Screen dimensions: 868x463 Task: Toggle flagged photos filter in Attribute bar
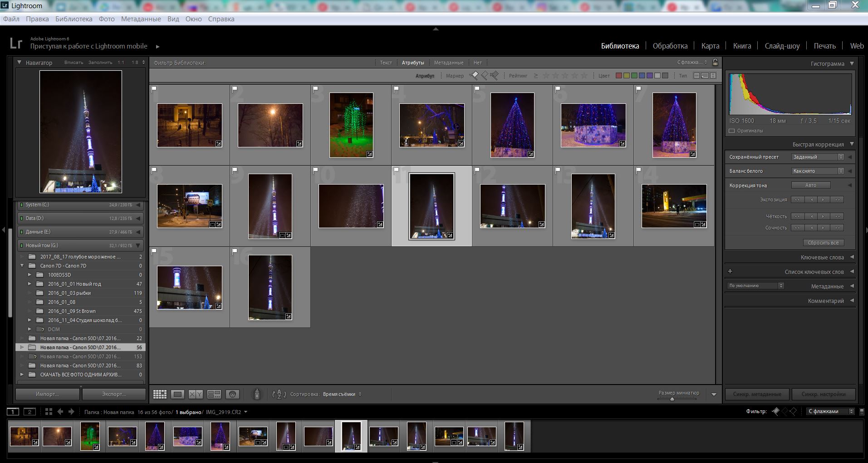pos(474,76)
